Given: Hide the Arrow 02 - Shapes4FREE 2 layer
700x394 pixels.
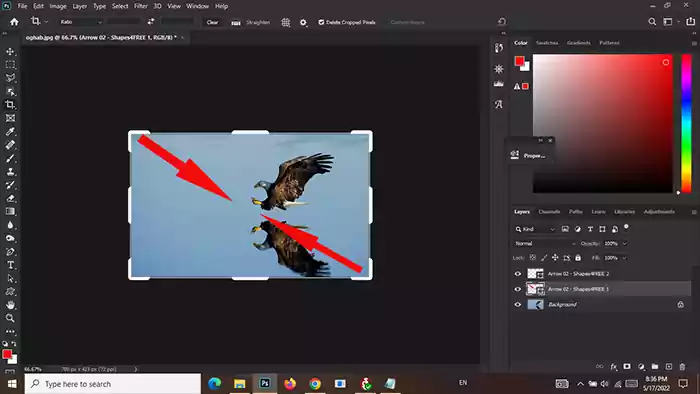Looking at the screenshot, I should (518, 274).
